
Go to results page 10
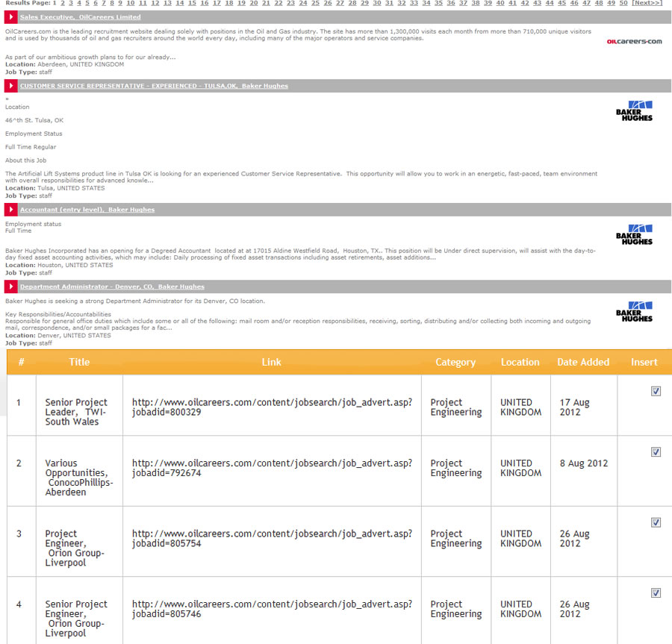tap(131, 3)
